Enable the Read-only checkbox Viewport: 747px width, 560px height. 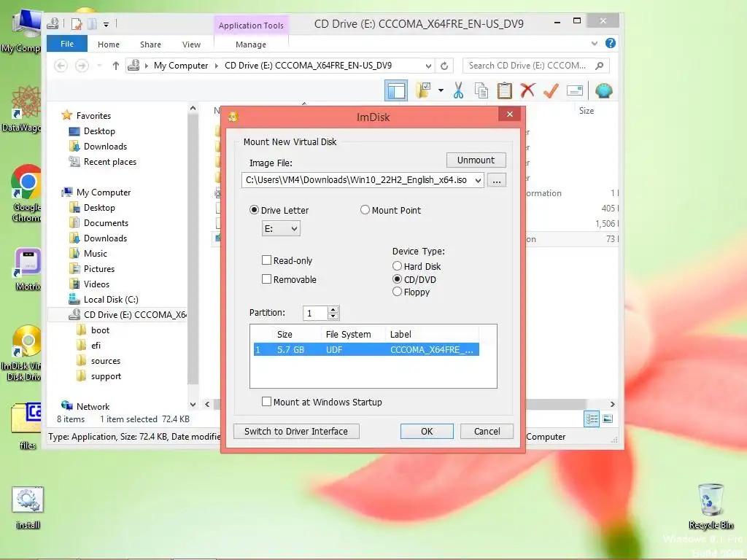267,260
